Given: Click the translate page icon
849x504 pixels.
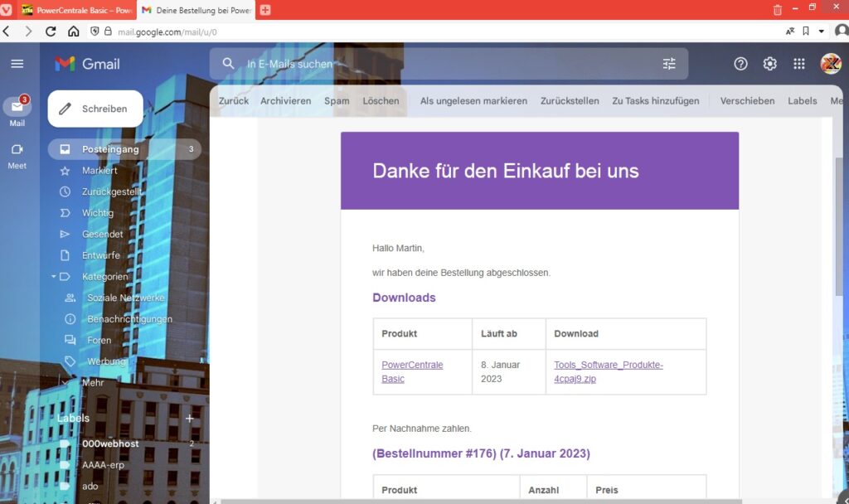Looking at the screenshot, I should click(x=790, y=31).
